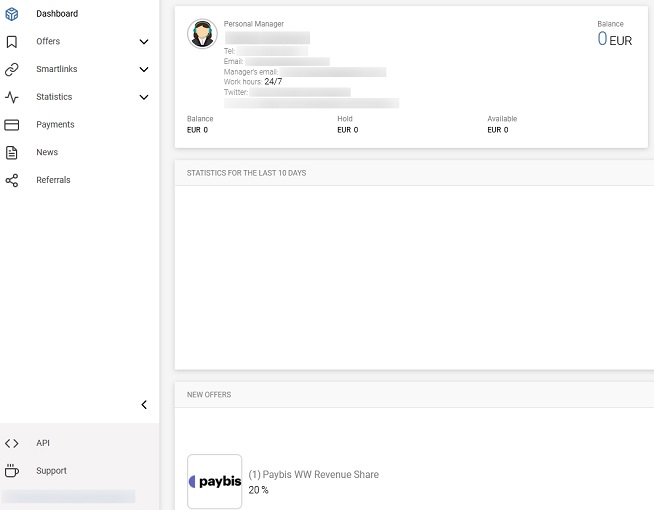Open Paybis WW Revenue Share offer

(313, 475)
